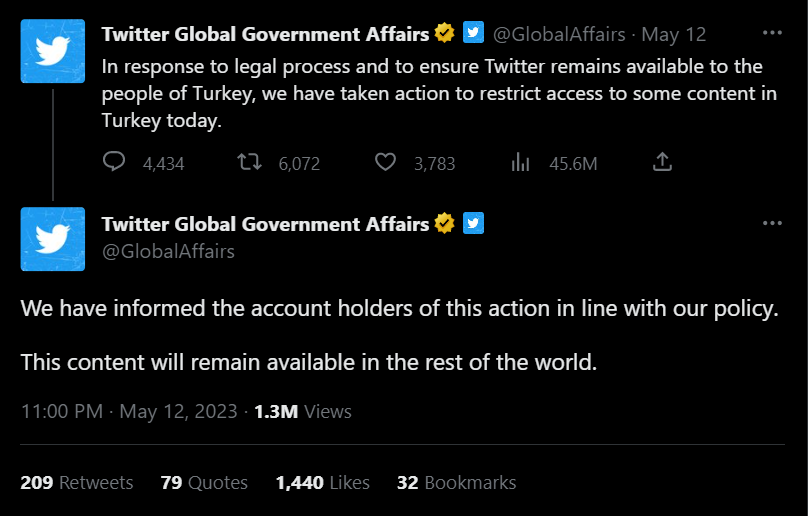Click first tweet's Twitter Global Government Affairs name
Image resolution: width=808 pixels, height=516 pixels.
click(x=265, y=34)
